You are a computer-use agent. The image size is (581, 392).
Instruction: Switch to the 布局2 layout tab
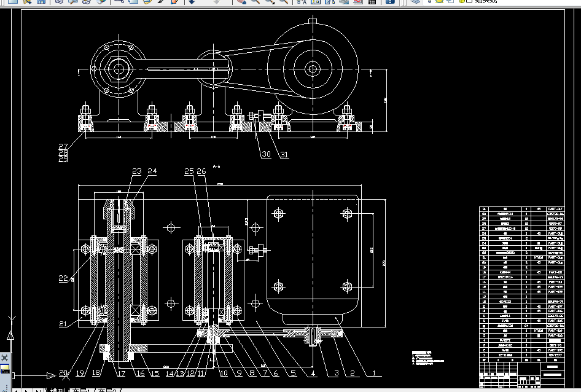pos(108,390)
